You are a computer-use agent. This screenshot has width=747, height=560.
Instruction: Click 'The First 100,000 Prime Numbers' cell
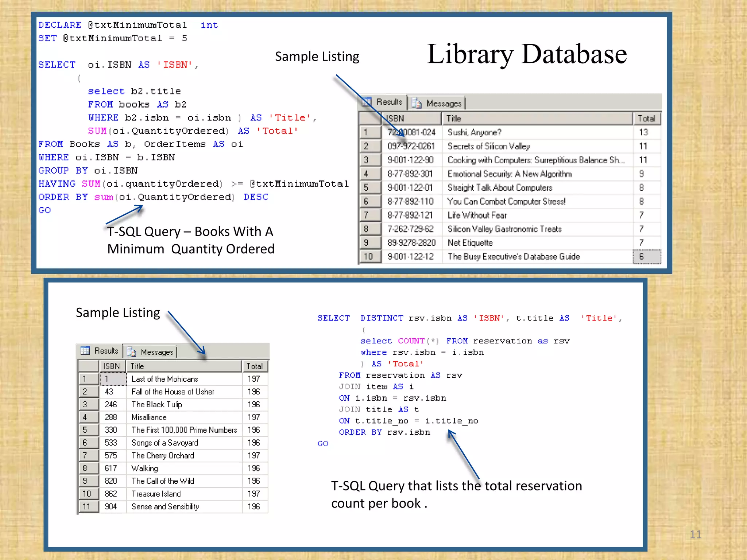[x=184, y=430]
